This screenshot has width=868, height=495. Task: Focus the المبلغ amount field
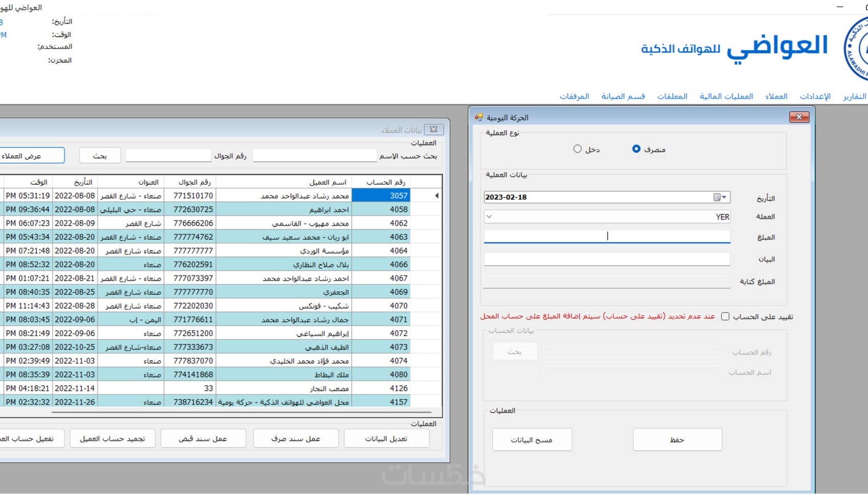(607, 236)
